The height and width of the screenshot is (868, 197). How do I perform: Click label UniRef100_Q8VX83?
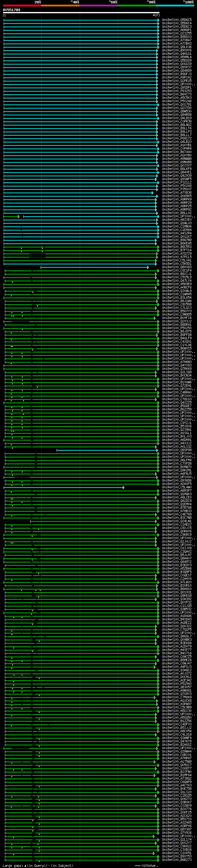177,267
